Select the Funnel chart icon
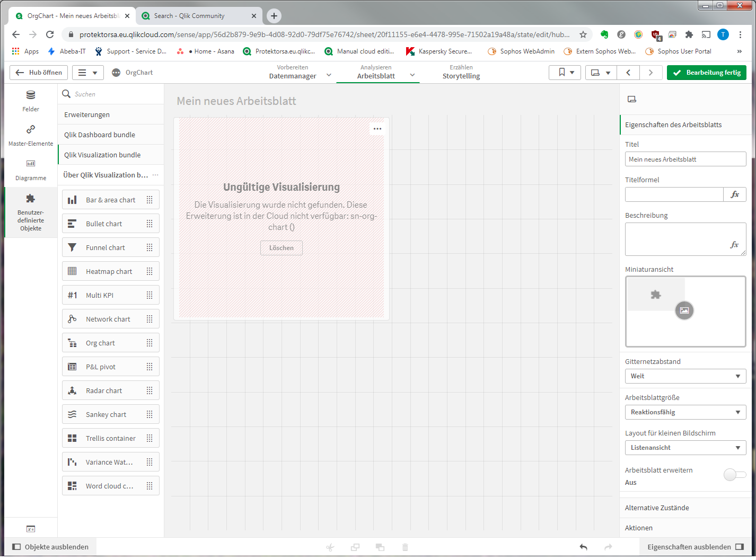756x560 pixels. click(x=73, y=247)
